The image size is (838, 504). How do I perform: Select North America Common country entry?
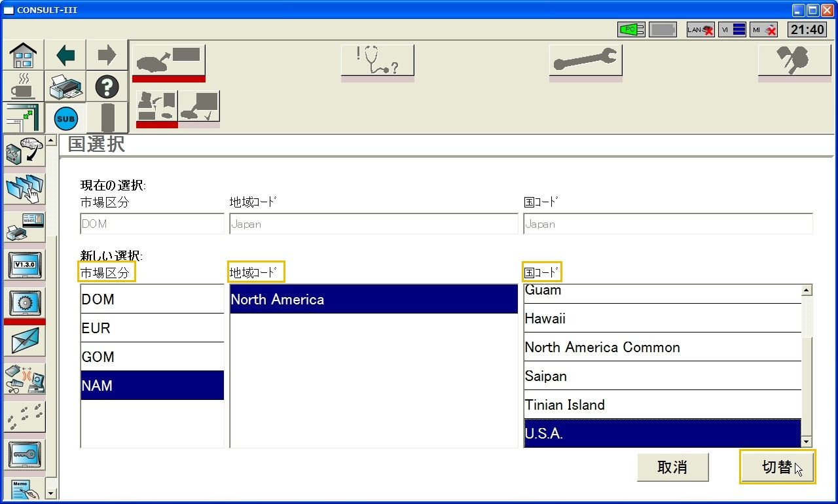click(x=663, y=347)
